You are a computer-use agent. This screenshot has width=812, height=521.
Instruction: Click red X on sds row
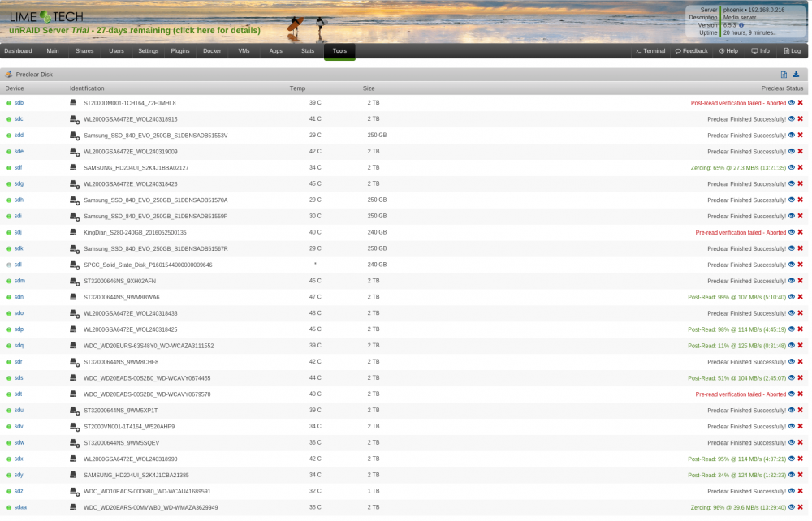(800, 378)
